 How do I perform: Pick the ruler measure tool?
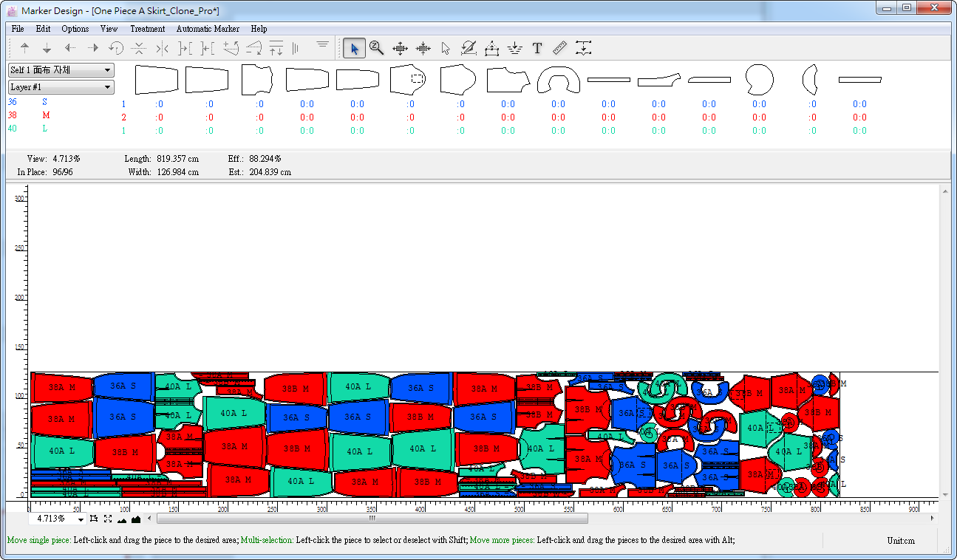pos(559,49)
